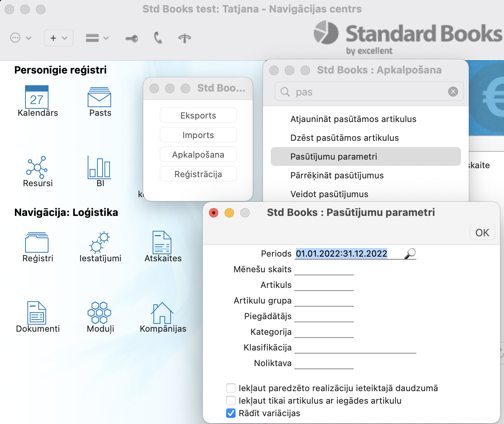Open the Atskaites reports icon

coord(162,243)
